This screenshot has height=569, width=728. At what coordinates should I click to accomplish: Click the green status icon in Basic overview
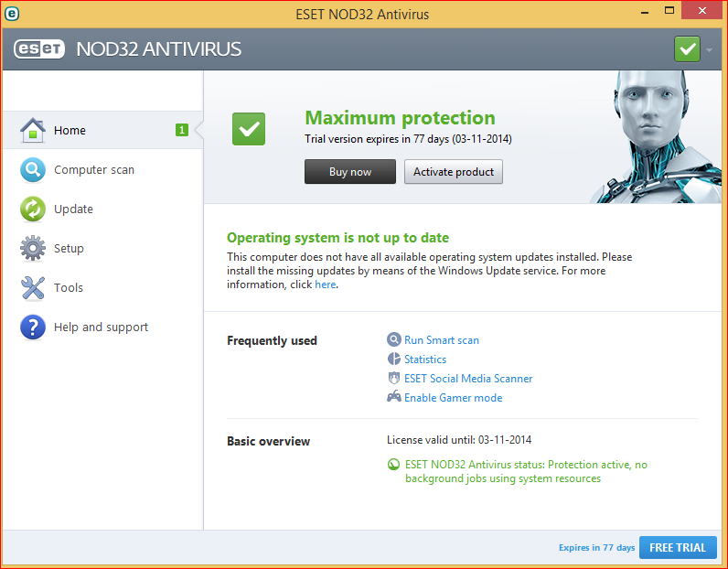click(393, 464)
